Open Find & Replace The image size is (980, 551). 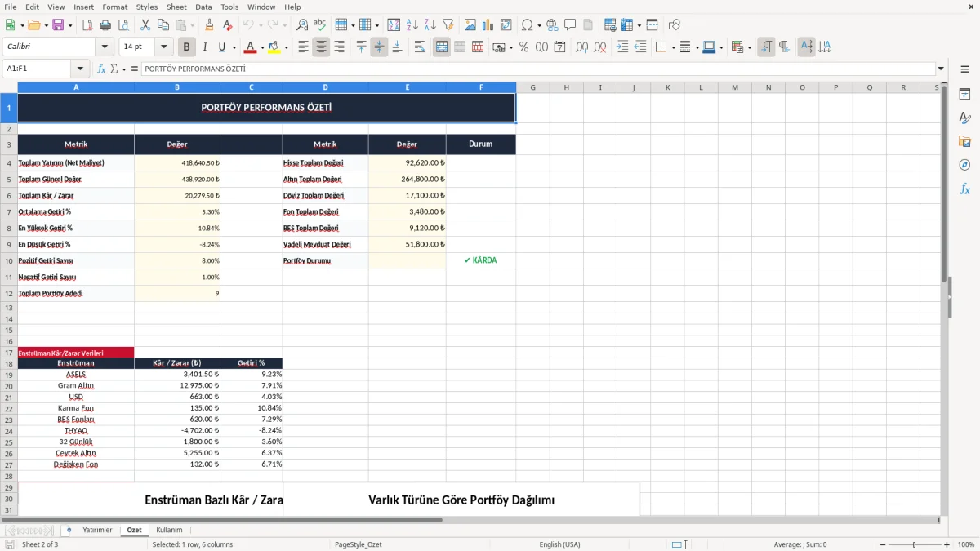[x=302, y=25]
